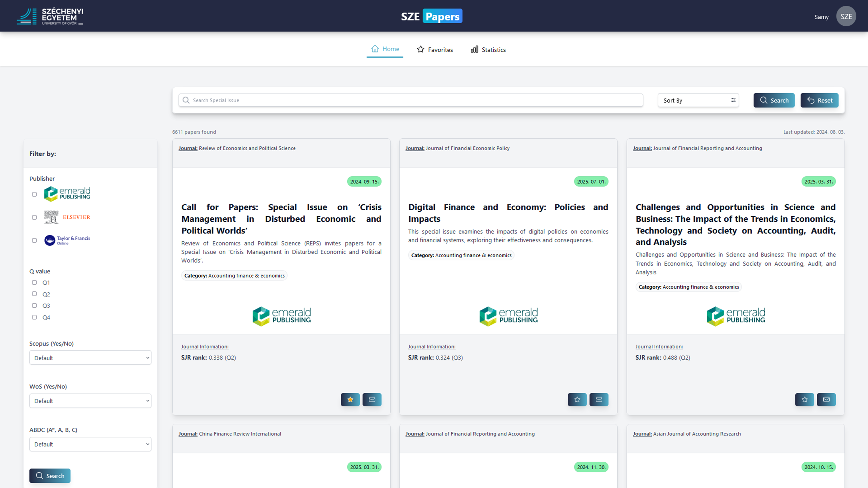The height and width of the screenshot is (488, 868).
Task: Click the Széchenyi Egyetem logo
Action: [50, 16]
